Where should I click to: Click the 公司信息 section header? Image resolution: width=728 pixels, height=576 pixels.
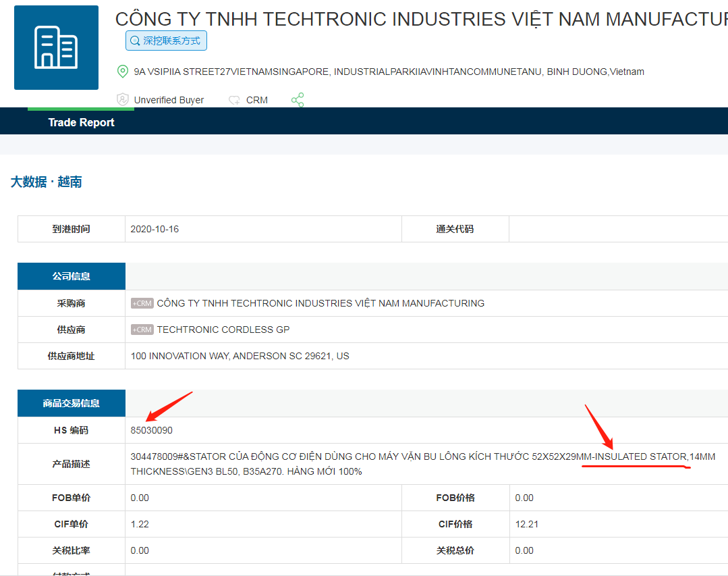coord(71,276)
